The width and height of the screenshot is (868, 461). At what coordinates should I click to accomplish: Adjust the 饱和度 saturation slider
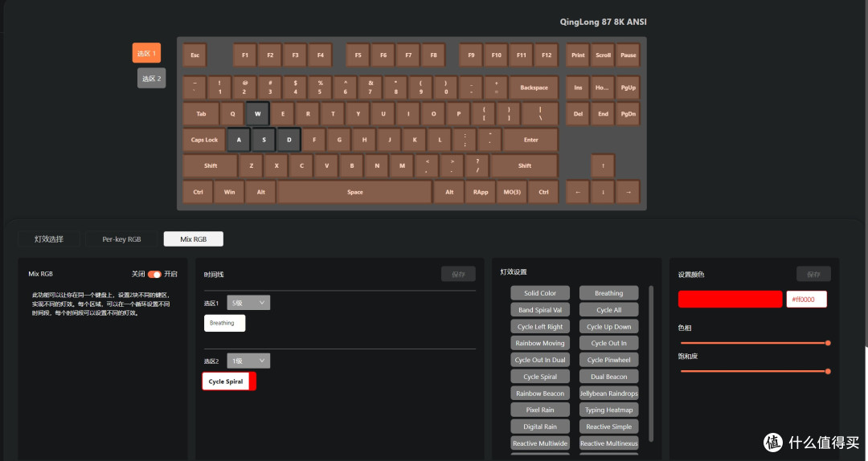point(754,371)
